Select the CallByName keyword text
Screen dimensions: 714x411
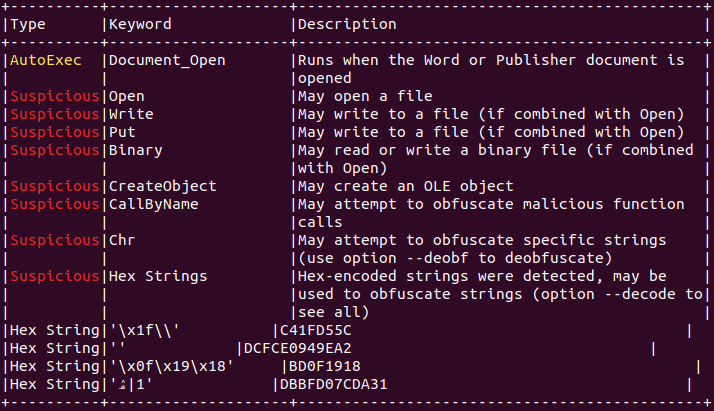tap(153, 204)
